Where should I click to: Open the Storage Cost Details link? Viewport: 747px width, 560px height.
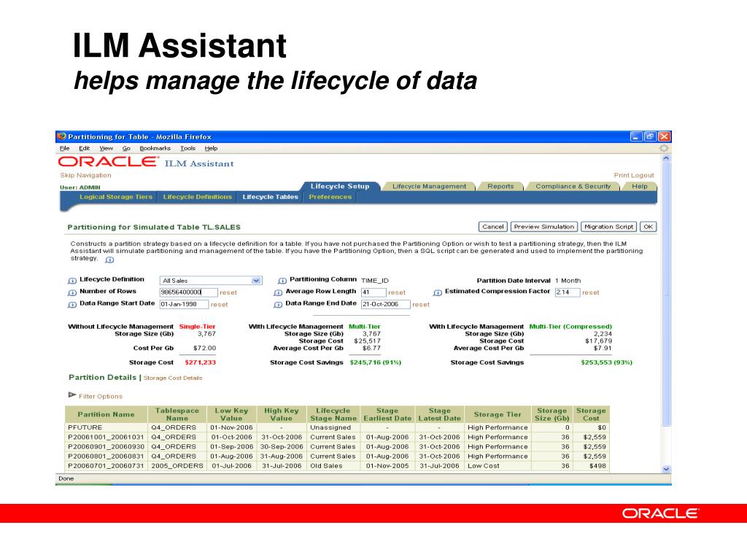(173, 378)
